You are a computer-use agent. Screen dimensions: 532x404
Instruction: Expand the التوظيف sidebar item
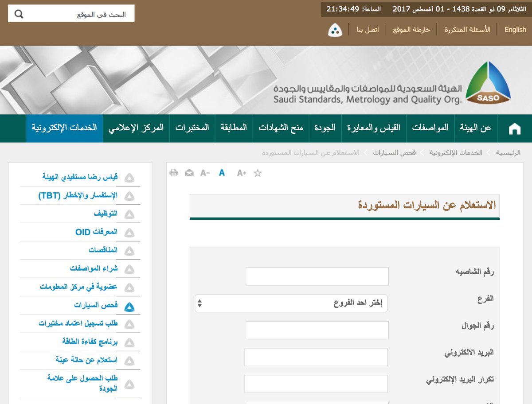pyautogui.click(x=129, y=214)
